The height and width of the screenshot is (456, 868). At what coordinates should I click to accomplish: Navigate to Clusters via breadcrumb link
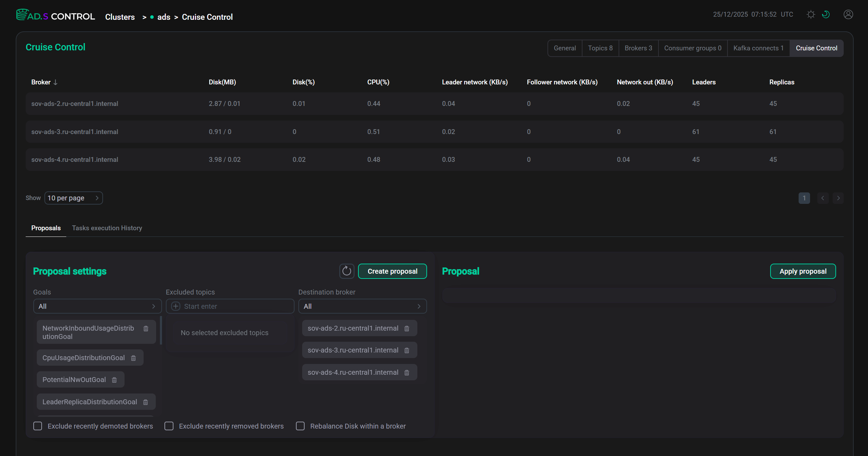(x=120, y=17)
